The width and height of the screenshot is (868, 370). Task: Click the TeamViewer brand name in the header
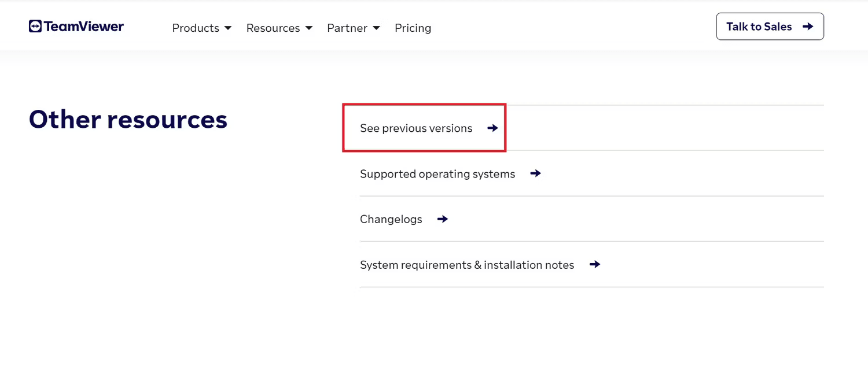(x=84, y=26)
